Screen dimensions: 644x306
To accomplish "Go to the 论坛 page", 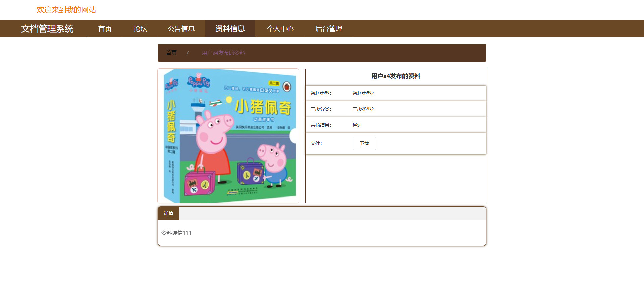I will 140,29.
